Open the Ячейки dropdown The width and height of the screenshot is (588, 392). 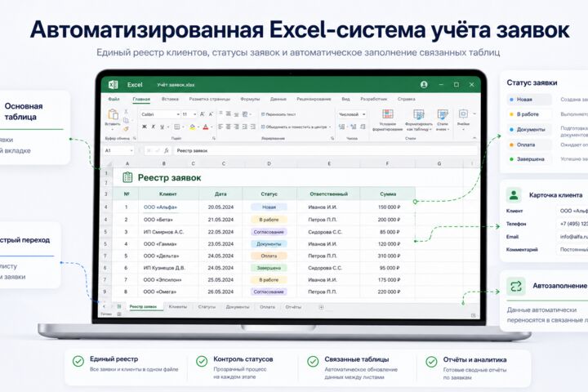(464, 119)
